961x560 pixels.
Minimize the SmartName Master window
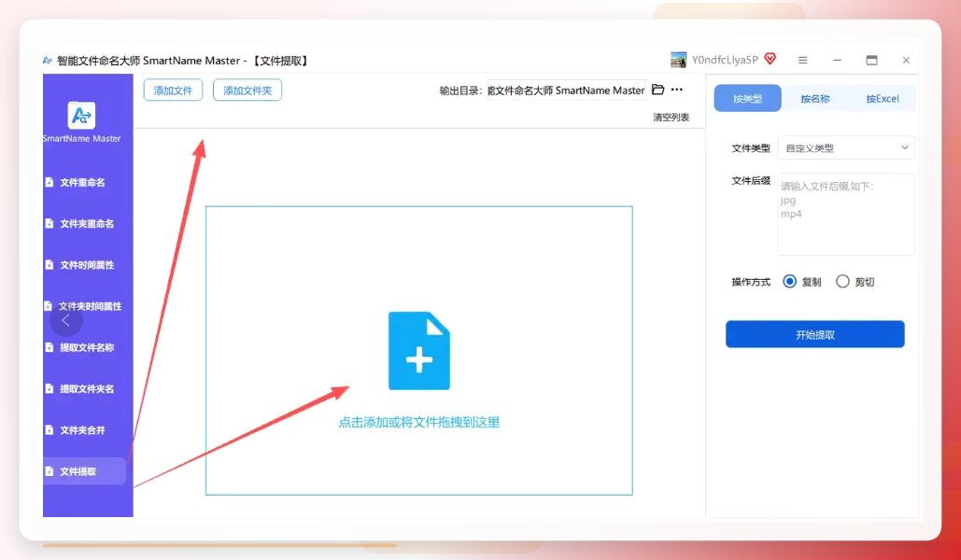[837, 60]
